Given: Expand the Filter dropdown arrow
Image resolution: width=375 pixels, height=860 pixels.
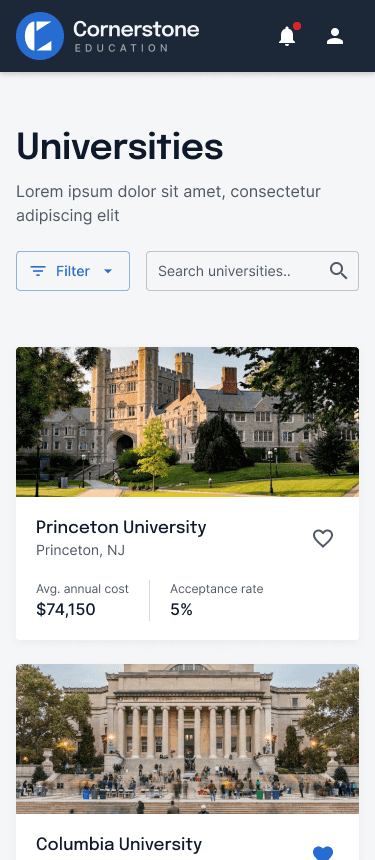Looking at the screenshot, I should click(108, 271).
